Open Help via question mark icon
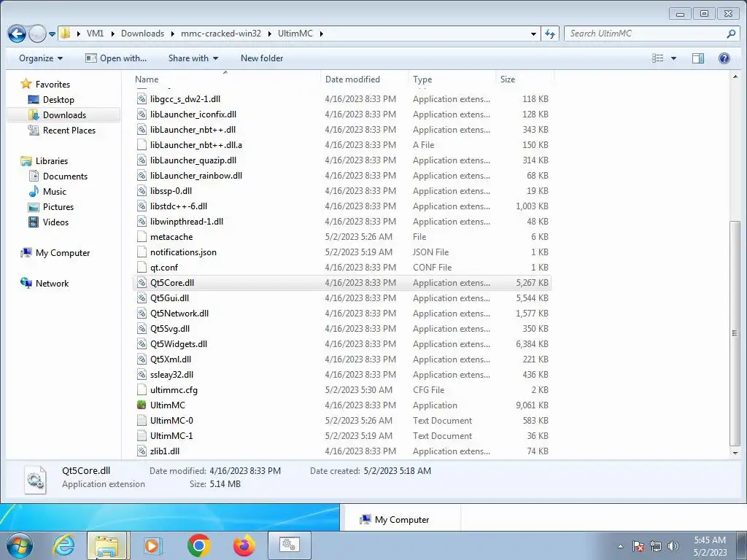 [x=724, y=58]
